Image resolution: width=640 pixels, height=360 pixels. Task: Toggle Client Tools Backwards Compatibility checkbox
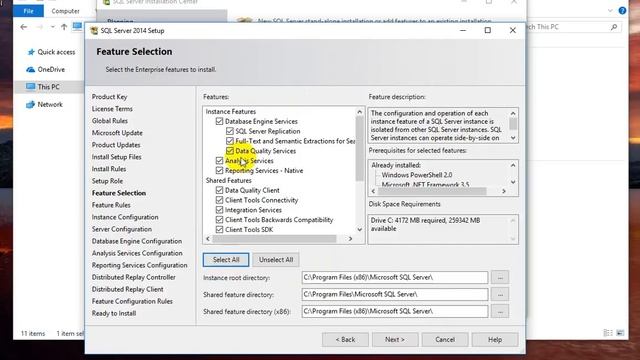[x=219, y=220]
